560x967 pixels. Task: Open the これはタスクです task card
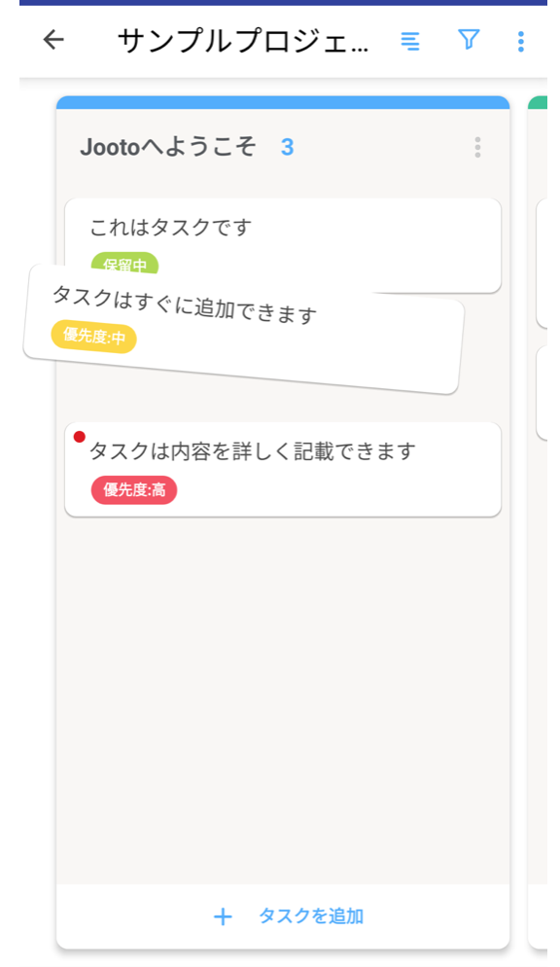282,224
